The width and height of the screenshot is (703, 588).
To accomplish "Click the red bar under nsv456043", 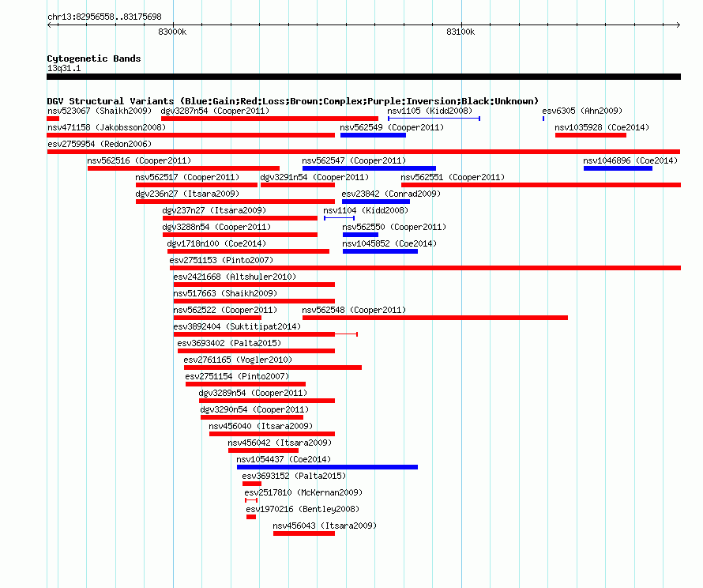I will pyautogui.click(x=304, y=533).
